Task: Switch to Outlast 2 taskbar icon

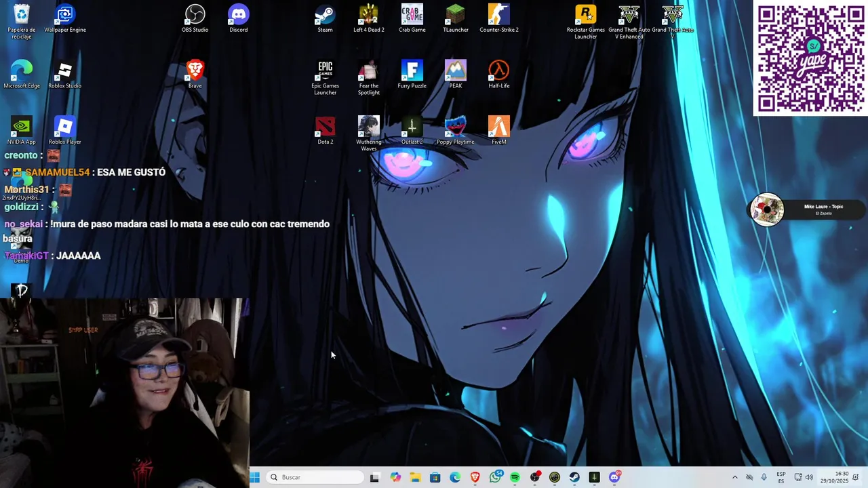Action: click(595, 477)
